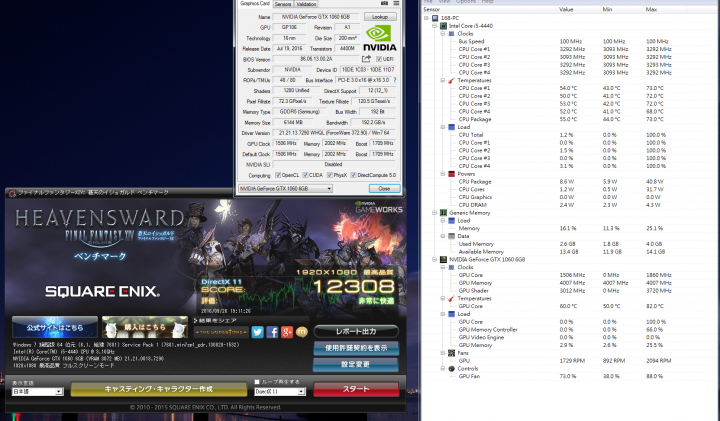Switch to the Sensors tab
Screen dimensions: 720x421
[x=283, y=4]
